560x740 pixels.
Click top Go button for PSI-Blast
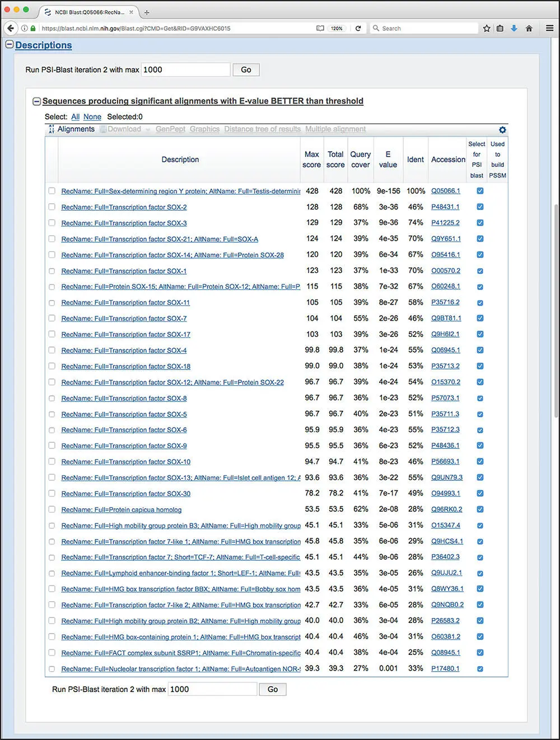click(246, 69)
